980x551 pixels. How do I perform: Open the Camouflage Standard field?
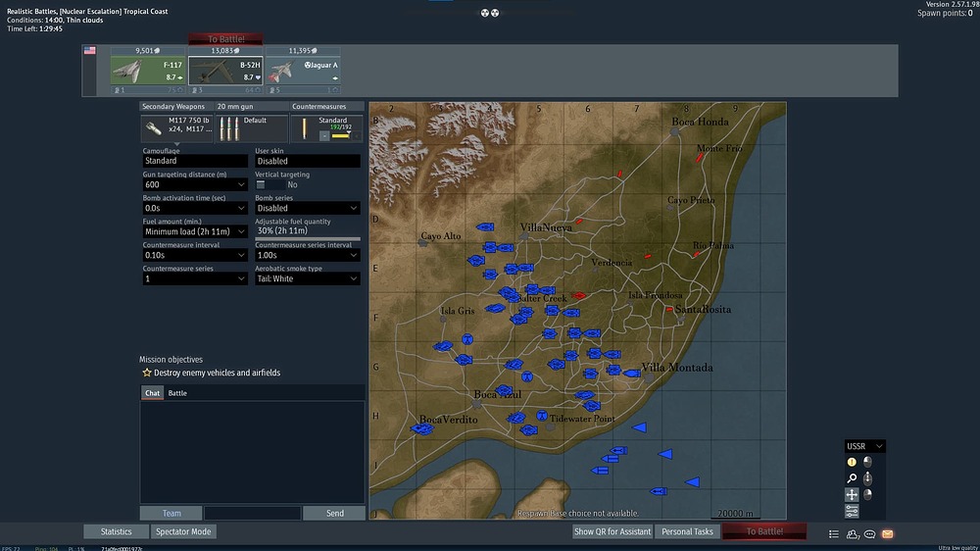click(x=194, y=161)
